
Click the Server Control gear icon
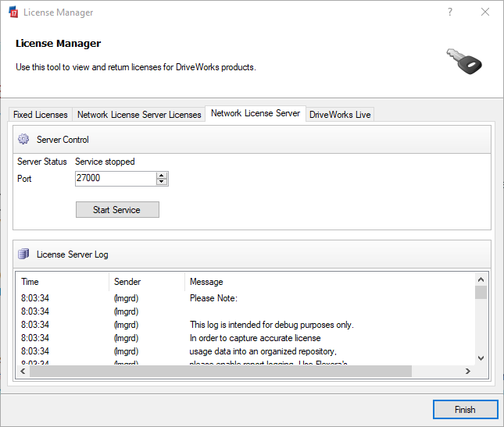[x=23, y=140]
